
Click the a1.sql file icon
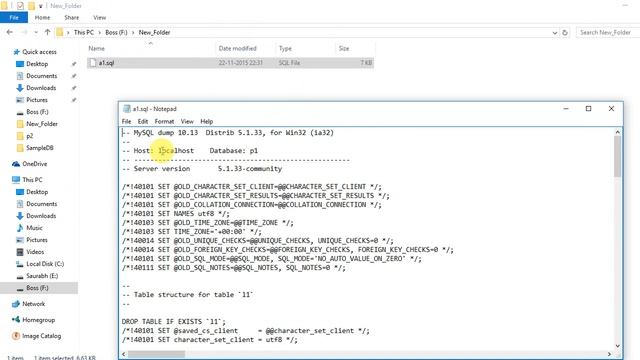[x=93, y=63]
